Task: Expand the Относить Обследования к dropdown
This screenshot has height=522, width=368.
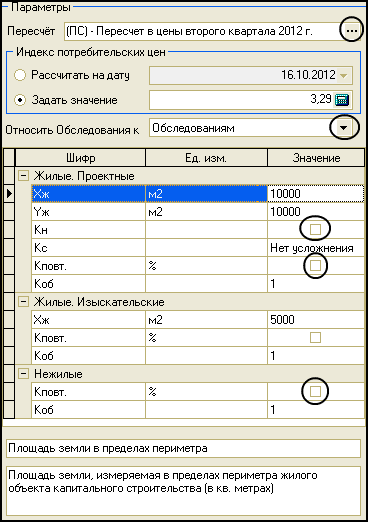Action: (344, 128)
